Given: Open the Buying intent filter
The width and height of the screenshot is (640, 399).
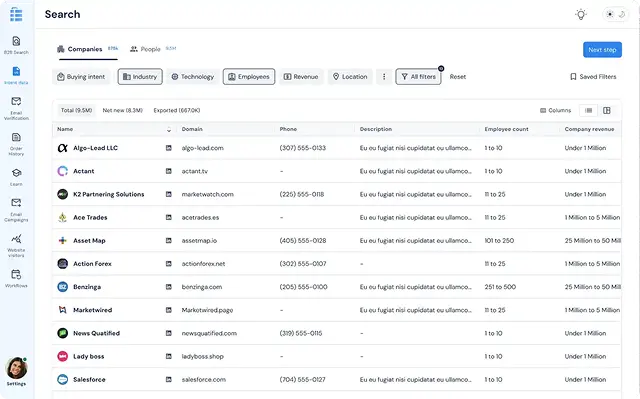Looking at the screenshot, I should pyautogui.click(x=81, y=77).
